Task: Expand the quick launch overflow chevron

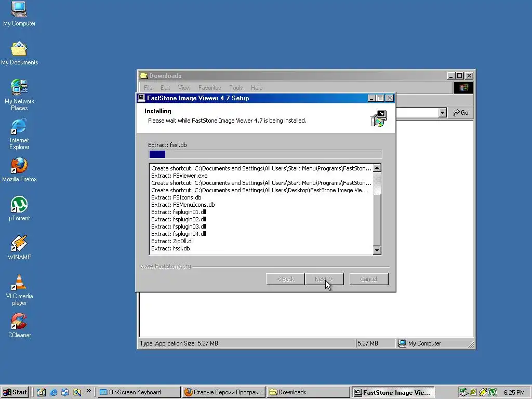Action: [x=88, y=391]
